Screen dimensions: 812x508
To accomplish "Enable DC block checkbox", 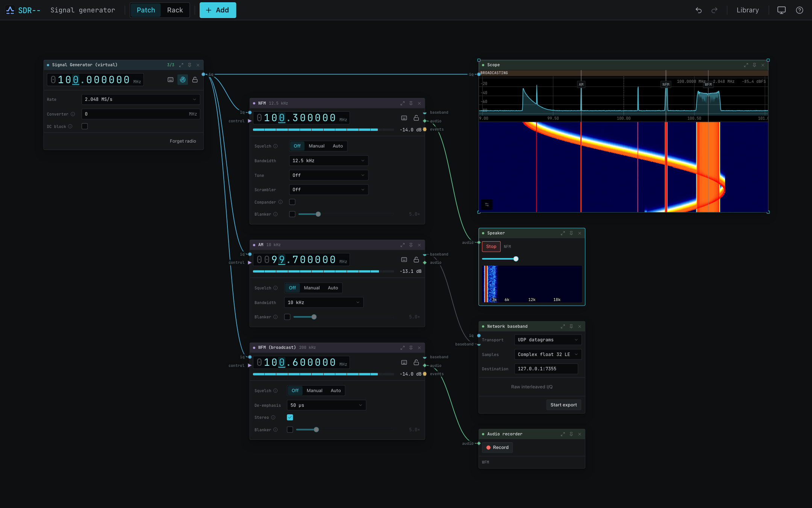I will tap(85, 126).
